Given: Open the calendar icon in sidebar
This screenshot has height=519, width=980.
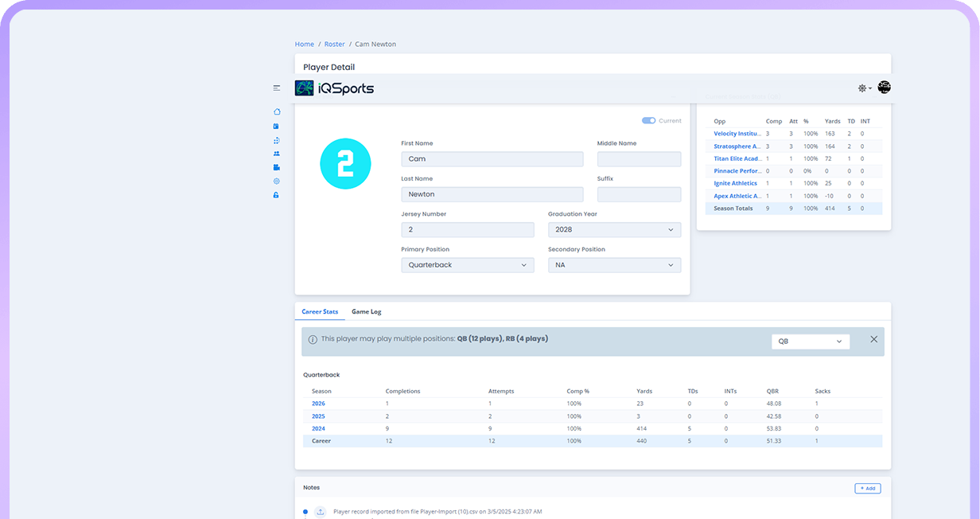Looking at the screenshot, I should (277, 126).
